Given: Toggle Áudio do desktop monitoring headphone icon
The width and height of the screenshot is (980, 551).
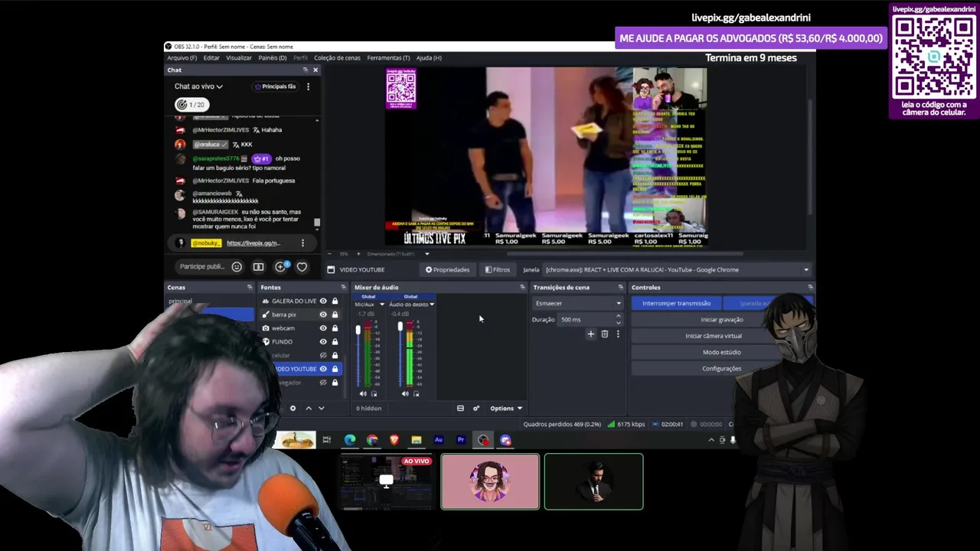Looking at the screenshot, I should click(416, 393).
